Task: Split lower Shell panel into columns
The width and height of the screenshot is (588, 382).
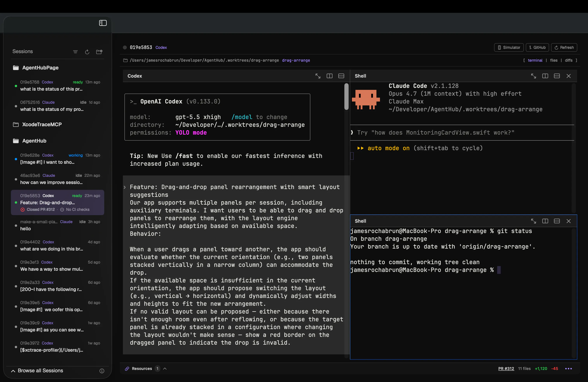Action: pos(545,221)
